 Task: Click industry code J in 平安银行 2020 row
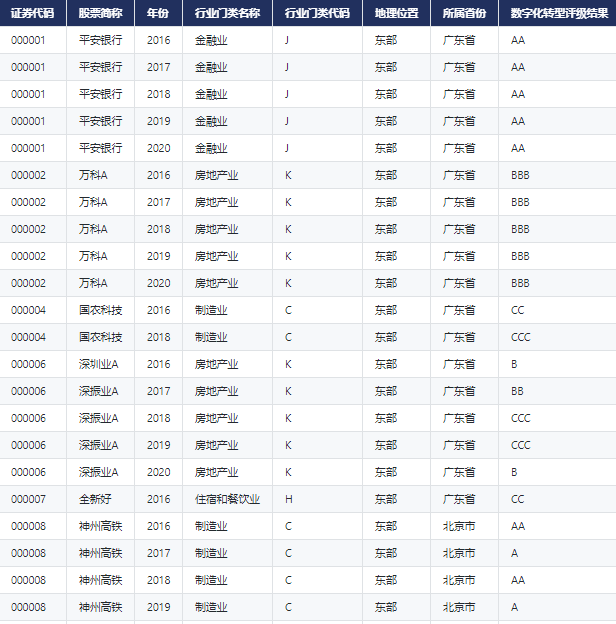[x=287, y=148]
